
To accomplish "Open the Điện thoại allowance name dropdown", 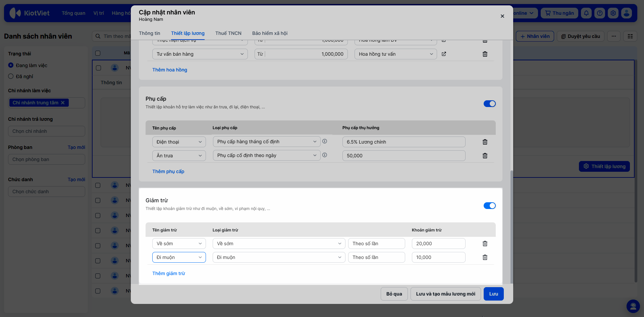I will tap(179, 142).
